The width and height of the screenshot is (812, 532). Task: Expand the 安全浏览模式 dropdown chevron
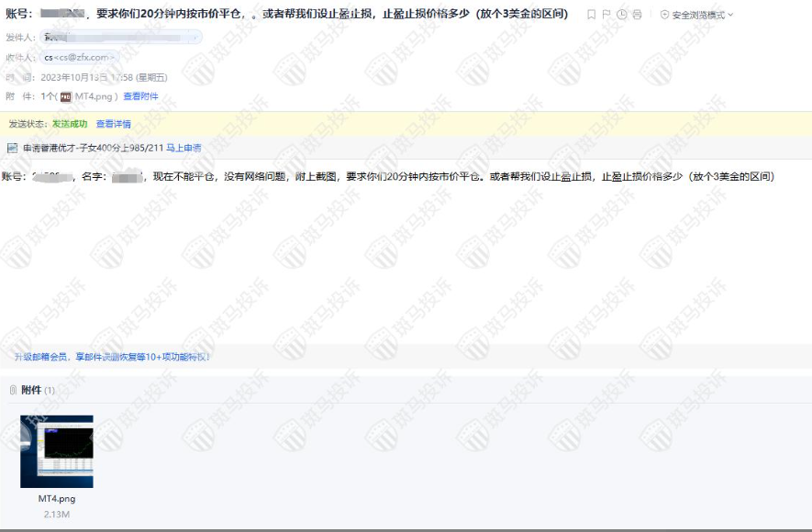point(729,14)
